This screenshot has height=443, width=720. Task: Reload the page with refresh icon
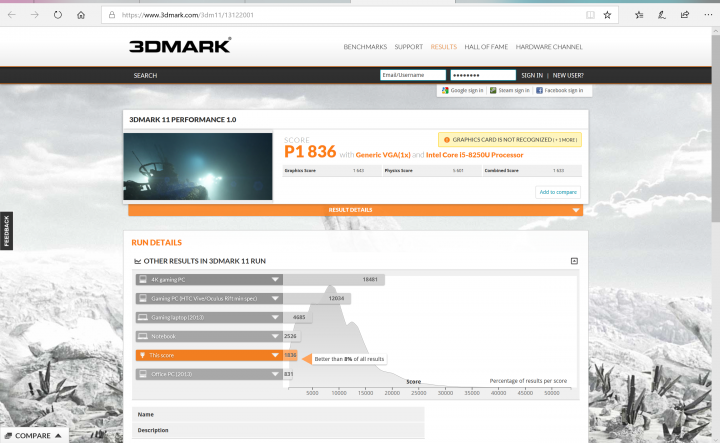pos(57,15)
